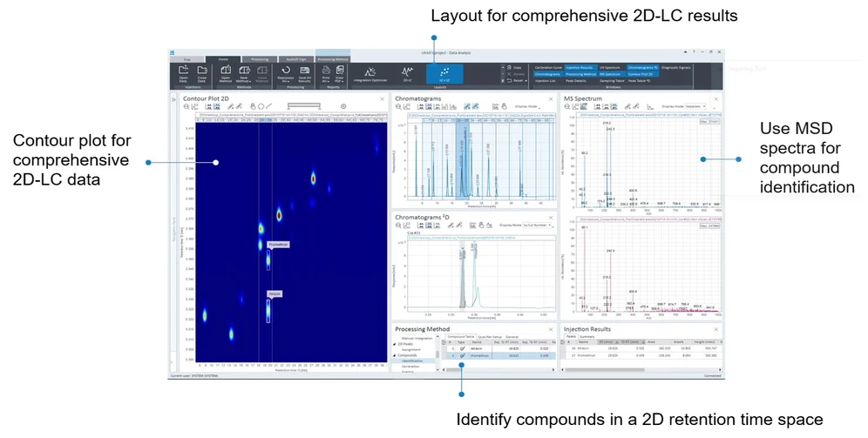Click the Close Data ribbon icon
Screen dimensions: 868x438
202,73
